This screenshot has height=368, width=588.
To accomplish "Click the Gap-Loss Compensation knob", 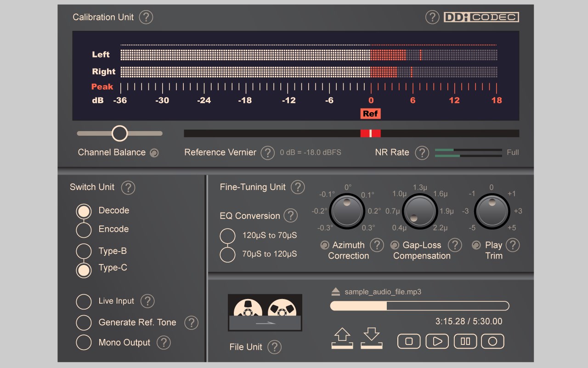I will tap(420, 211).
